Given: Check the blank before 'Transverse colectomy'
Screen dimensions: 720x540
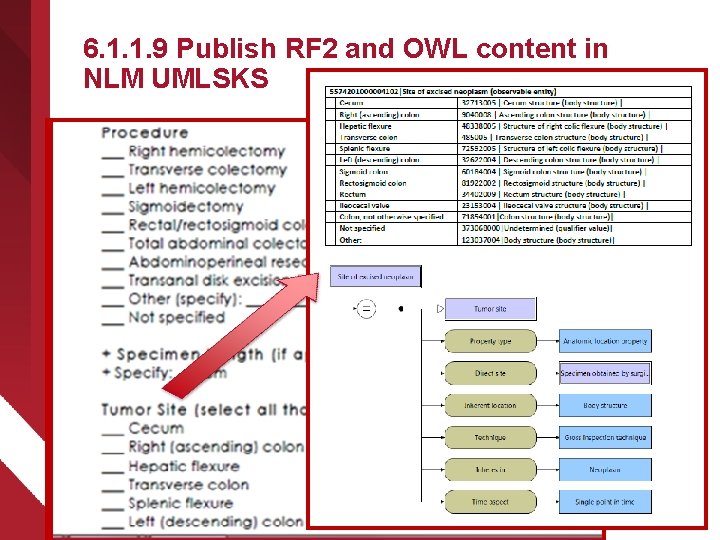Looking at the screenshot, I should 113,174.
